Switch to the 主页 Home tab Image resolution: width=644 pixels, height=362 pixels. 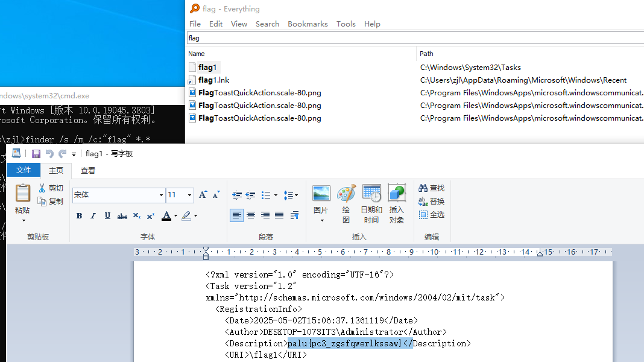pyautogui.click(x=56, y=171)
